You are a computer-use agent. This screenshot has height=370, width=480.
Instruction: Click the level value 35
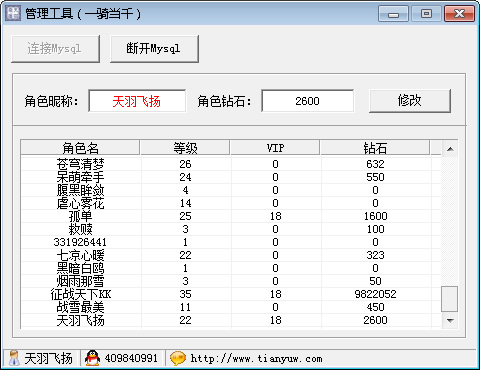point(185,294)
